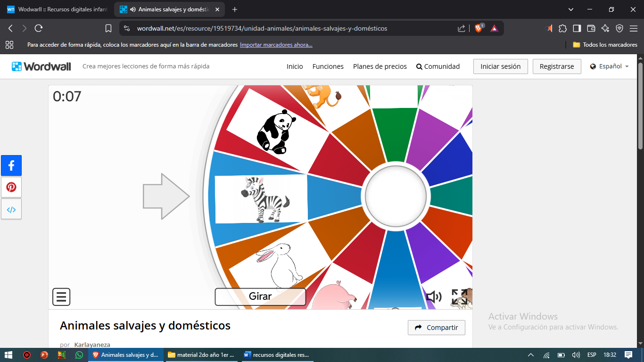Mute the game sound
644x362 pixels.
click(434, 297)
